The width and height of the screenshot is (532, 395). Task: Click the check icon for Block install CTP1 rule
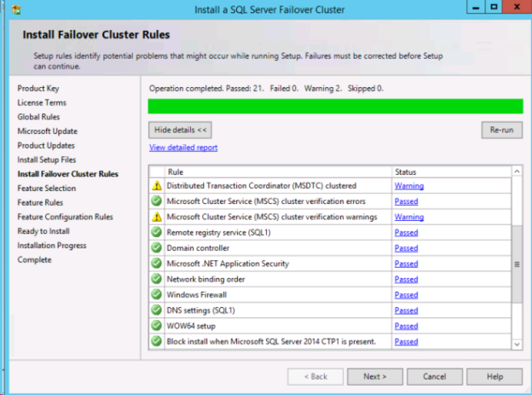(156, 341)
